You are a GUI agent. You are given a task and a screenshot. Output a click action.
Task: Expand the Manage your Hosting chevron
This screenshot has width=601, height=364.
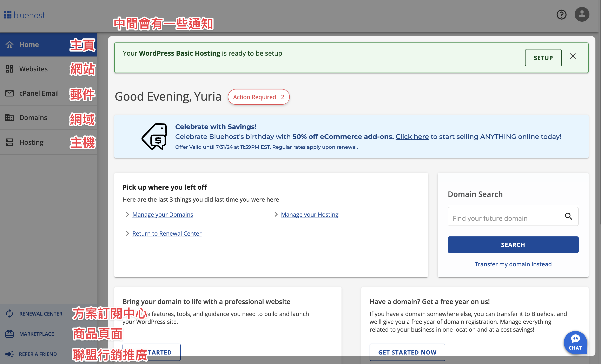point(276,214)
